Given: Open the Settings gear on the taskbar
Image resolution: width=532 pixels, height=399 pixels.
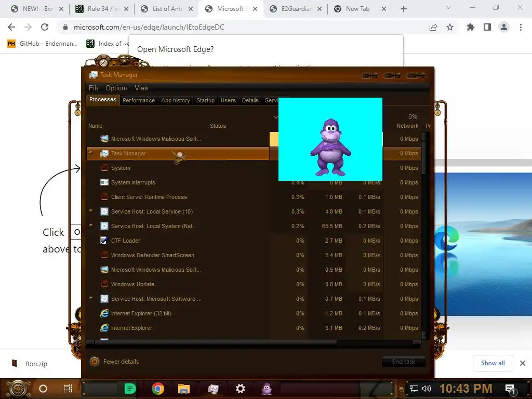Looking at the screenshot, I should click(x=240, y=389).
